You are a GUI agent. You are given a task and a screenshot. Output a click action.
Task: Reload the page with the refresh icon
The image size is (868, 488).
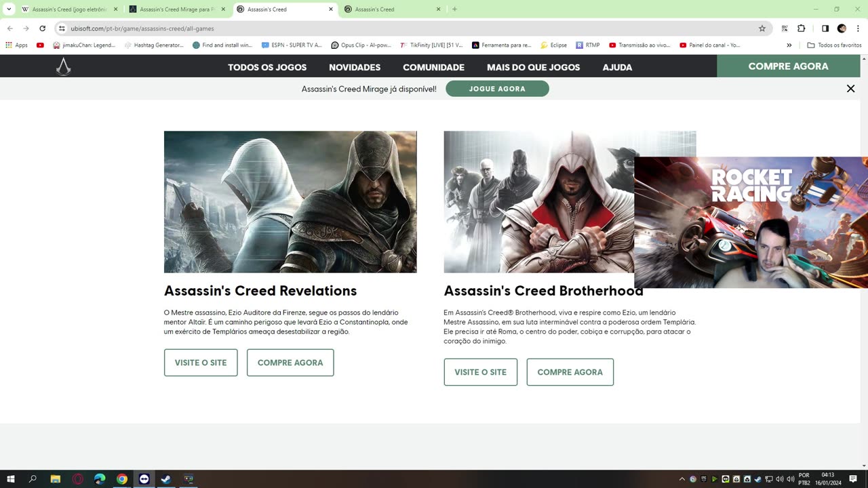42,28
